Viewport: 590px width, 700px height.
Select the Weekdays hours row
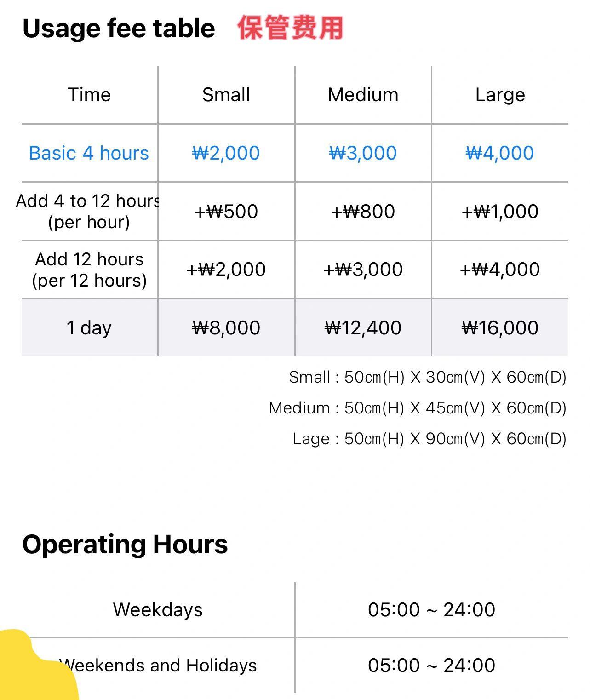coord(295,610)
